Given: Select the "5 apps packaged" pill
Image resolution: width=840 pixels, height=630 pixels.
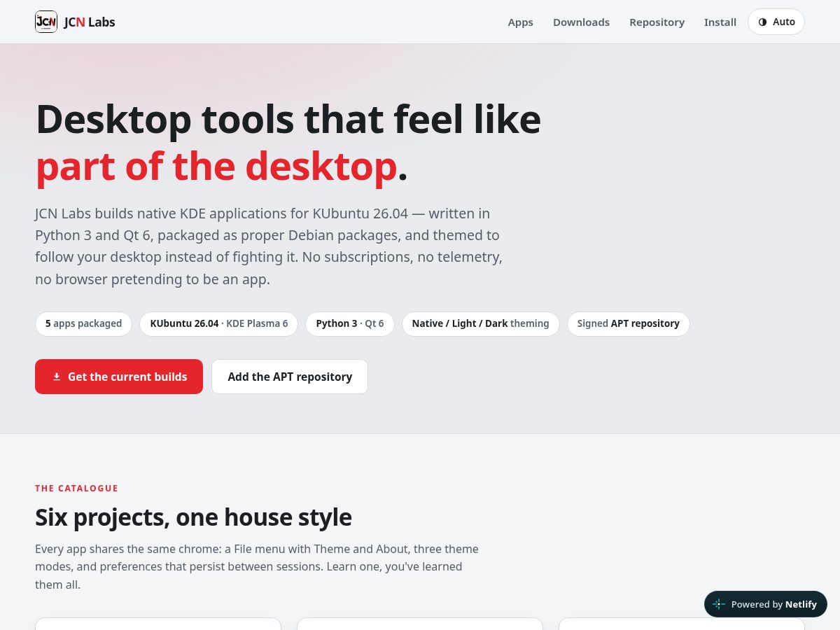Looking at the screenshot, I should [83, 323].
